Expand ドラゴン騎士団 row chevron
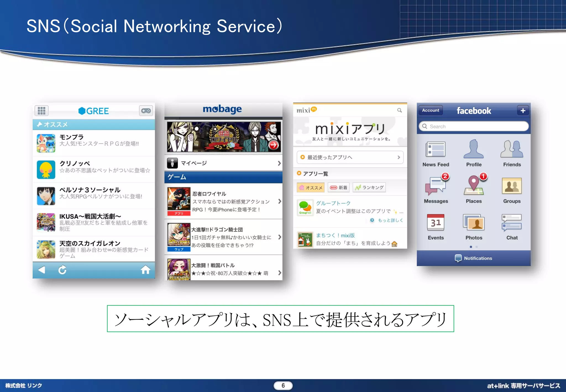The image size is (566, 392). pyautogui.click(x=279, y=237)
